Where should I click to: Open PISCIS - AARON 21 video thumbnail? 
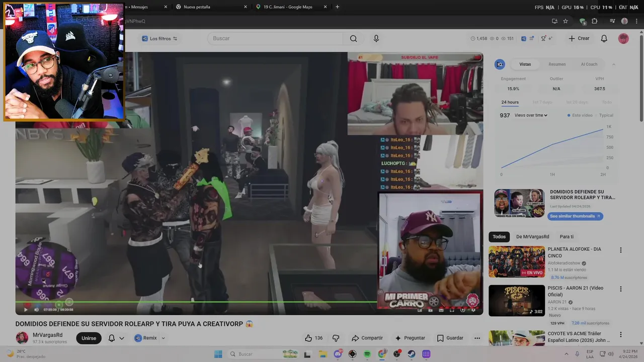pos(517,301)
